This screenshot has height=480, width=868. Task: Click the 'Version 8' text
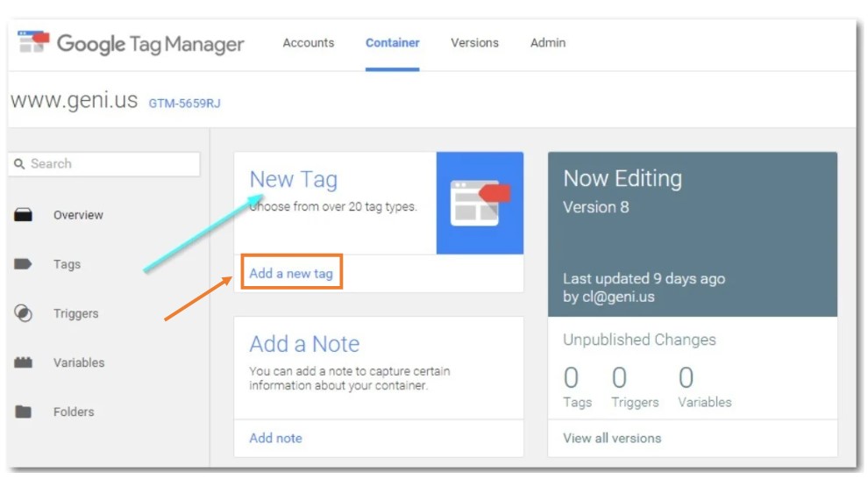point(595,207)
